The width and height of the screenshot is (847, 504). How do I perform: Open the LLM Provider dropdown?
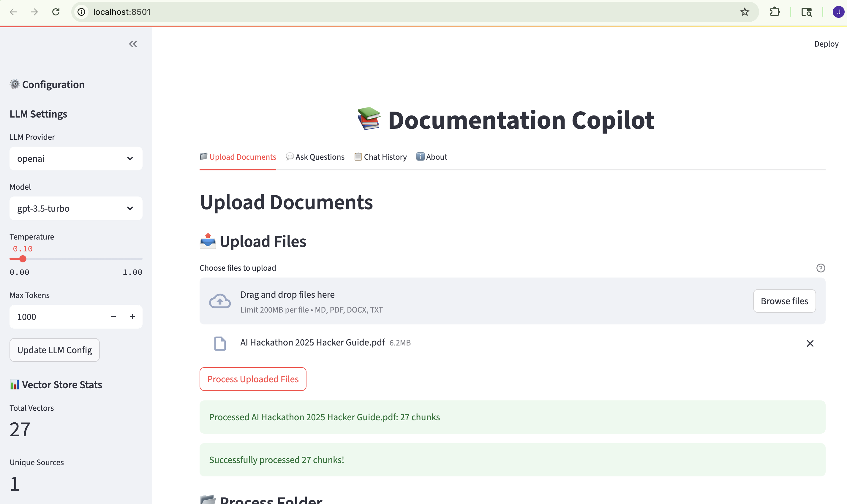pyautogui.click(x=76, y=159)
